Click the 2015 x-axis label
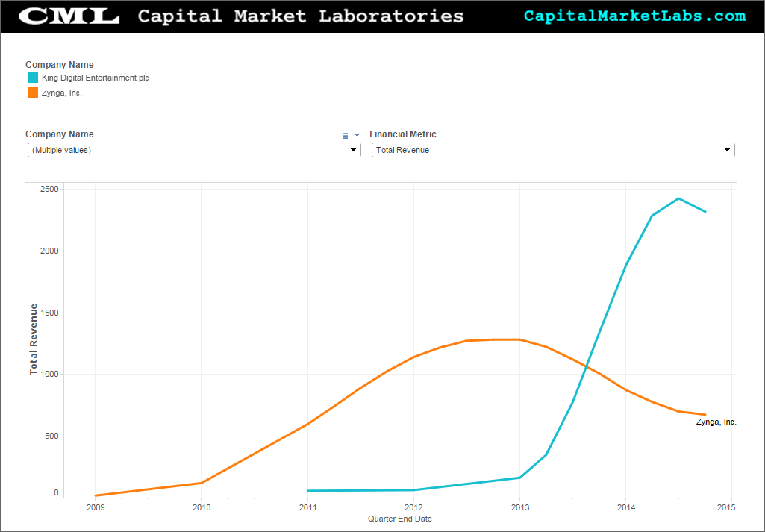765x532 pixels. point(726,507)
